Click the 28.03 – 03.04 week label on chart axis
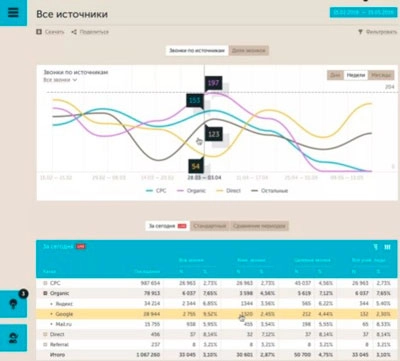The height and width of the screenshot is (361, 400). coord(204,177)
